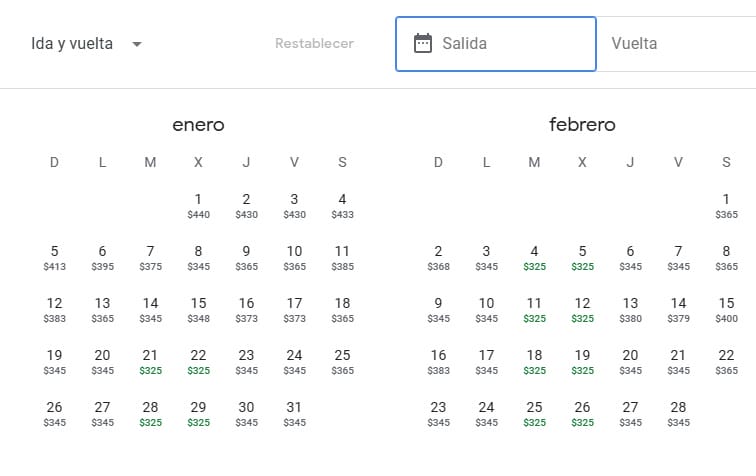
Task: Choose enero 15 priced at $348
Action: (x=198, y=309)
